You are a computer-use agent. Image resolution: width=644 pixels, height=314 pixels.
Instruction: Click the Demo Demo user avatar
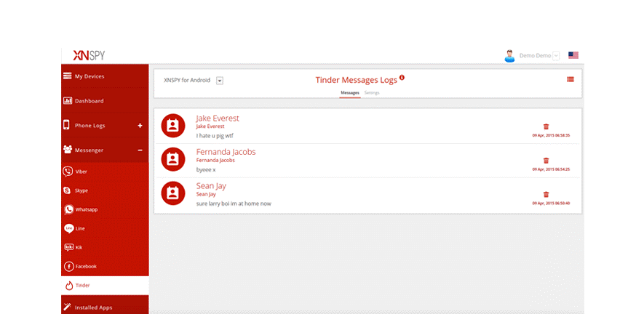509,56
